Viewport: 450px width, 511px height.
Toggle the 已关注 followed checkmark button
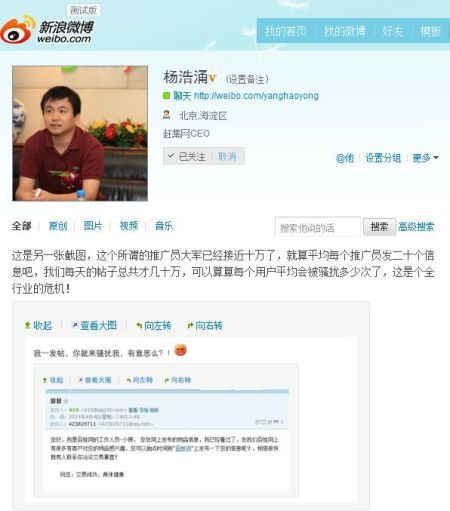point(187,156)
